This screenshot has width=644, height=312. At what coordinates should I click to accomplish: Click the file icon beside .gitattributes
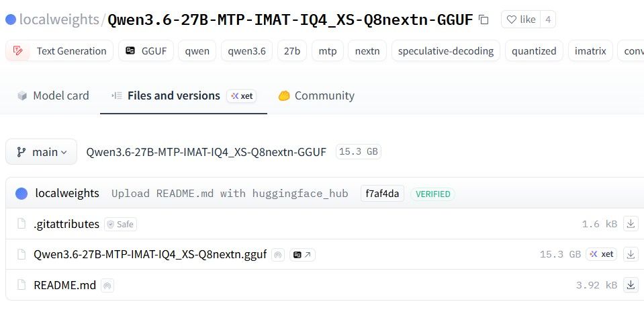(x=21, y=224)
